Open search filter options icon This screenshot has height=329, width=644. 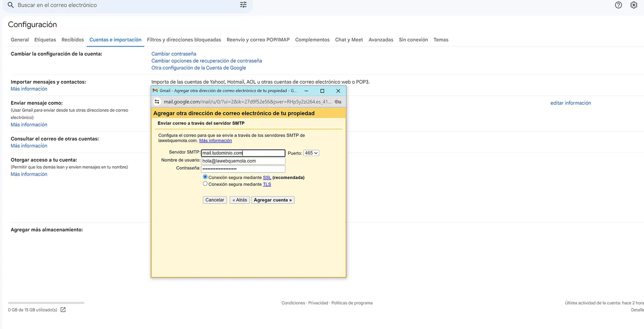(x=243, y=5)
